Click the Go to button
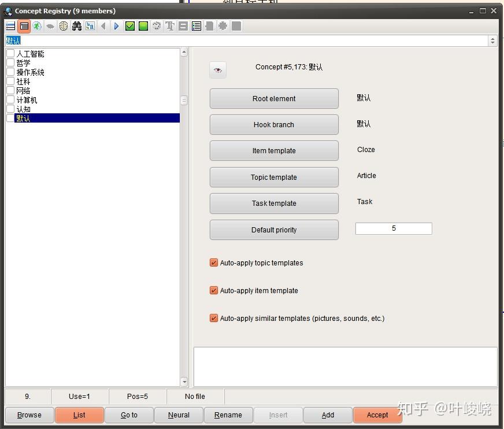 point(129,415)
